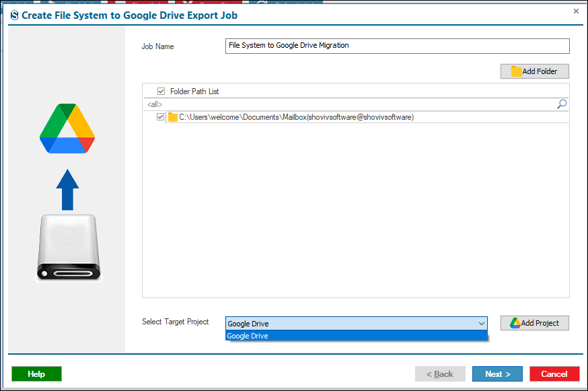Choose Google Drive from dropdown list
This screenshot has width=588, height=391.
point(357,336)
